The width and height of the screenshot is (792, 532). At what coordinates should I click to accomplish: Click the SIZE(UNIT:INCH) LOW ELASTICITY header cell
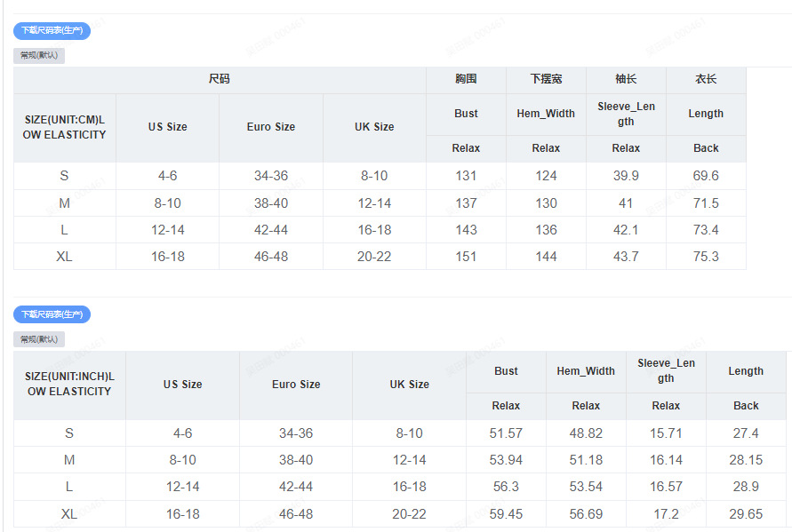coord(69,384)
